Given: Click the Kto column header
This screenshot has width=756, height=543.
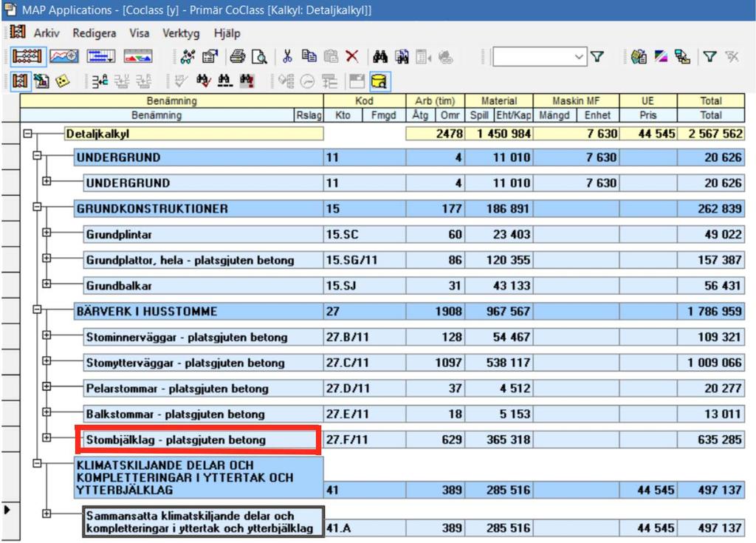Looking at the screenshot, I should click(x=343, y=115).
